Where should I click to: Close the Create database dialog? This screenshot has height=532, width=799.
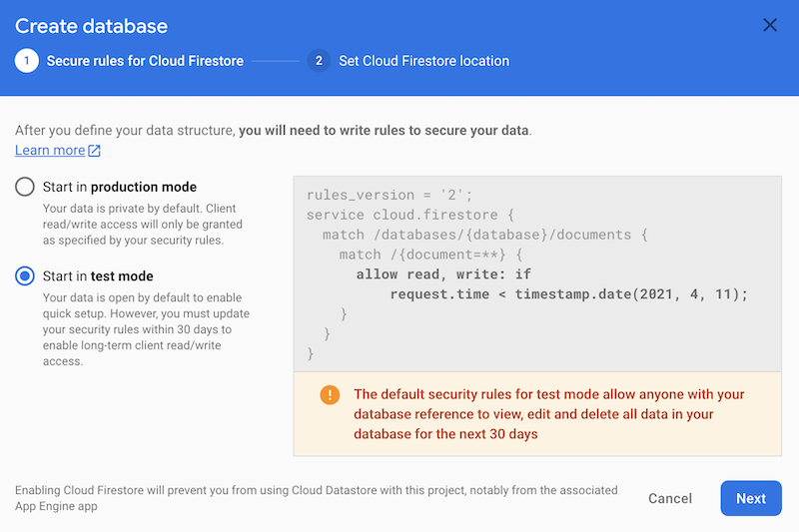tap(769, 25)
